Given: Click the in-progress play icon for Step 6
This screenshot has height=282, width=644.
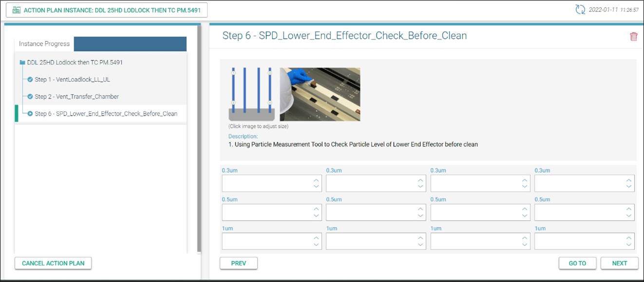Looking at the screenshot, I should coord(30,114).
